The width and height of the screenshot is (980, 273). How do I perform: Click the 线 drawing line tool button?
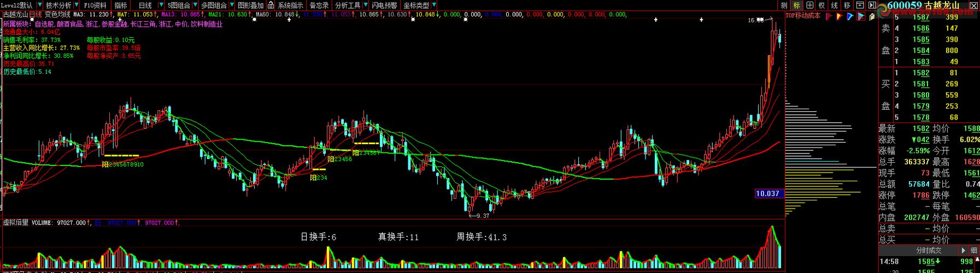(x=834, y=5)
